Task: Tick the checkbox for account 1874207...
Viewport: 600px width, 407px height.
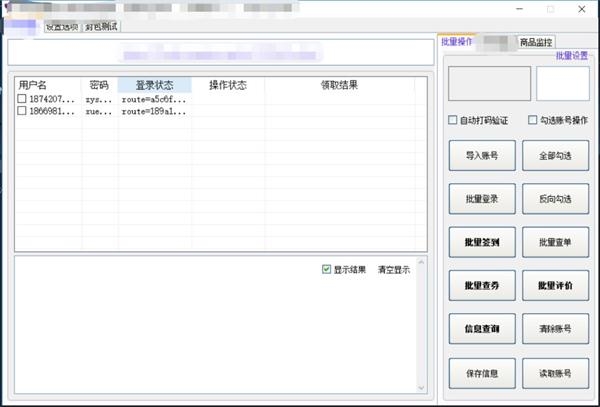Action: click(x=23, y=99)
